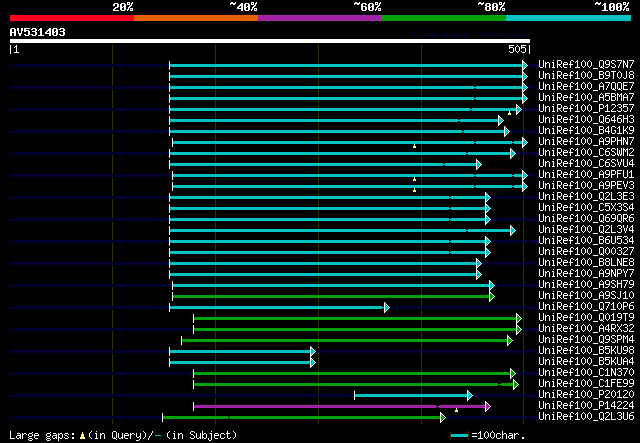Image resolution: width=640 pixels, height=443 pixels.
Task: Select the UniRef100_Q9SPM4 label
Action: coord(586,340)
